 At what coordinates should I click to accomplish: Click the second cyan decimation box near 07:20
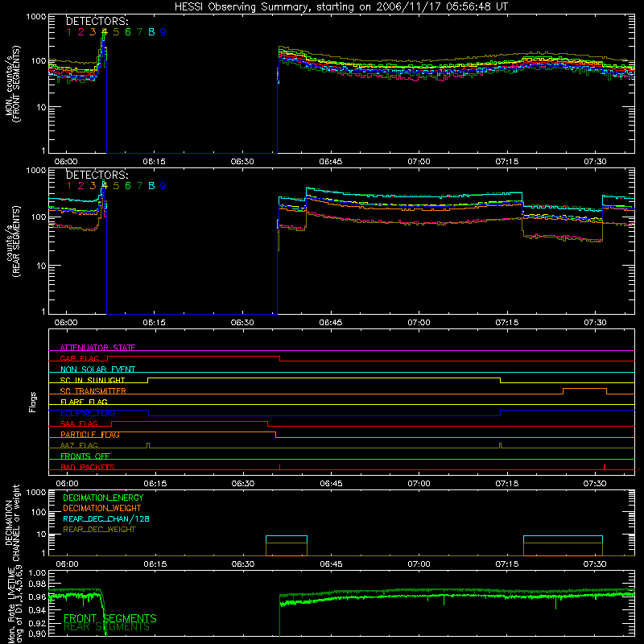[x=563, y=539]
